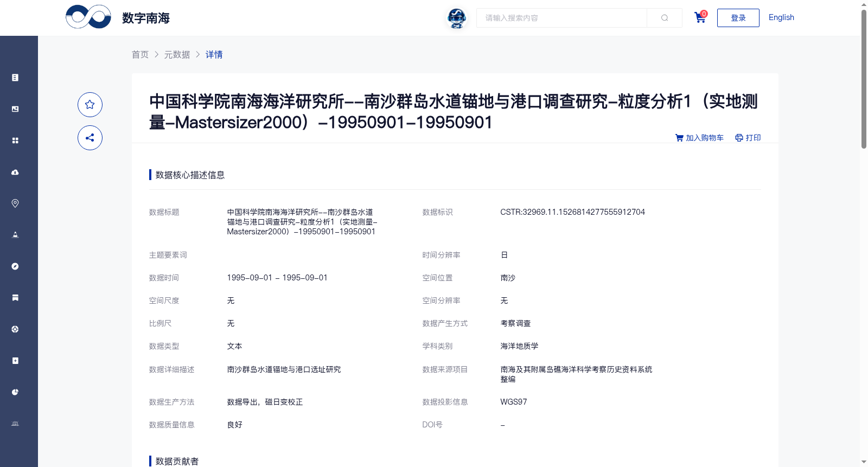Go to 元数据 breadcrumb
The height and width of the screenshot is (467, 868).
(177, 54)
